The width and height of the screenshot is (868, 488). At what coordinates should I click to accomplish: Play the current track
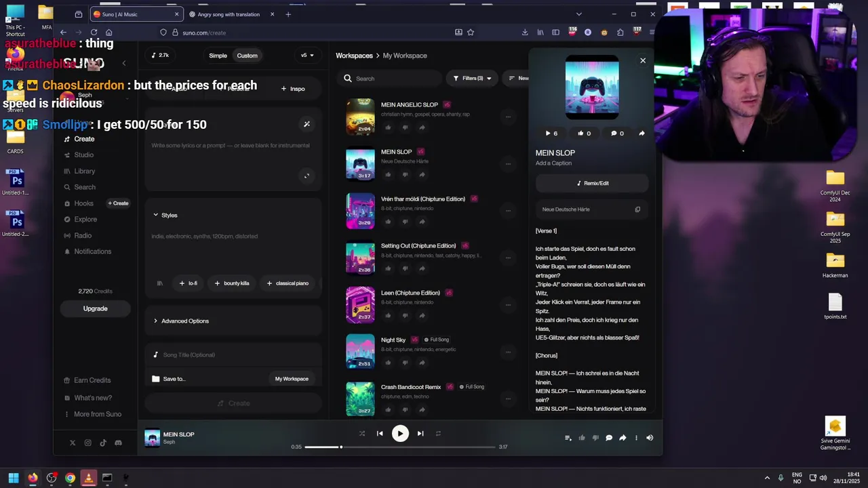coord(400,434)
